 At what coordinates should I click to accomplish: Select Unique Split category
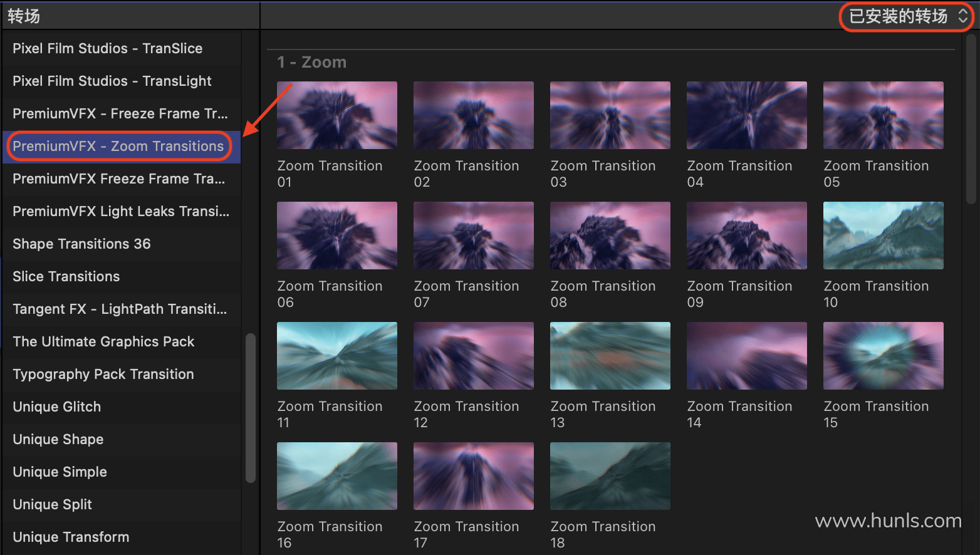coord(122,505)
